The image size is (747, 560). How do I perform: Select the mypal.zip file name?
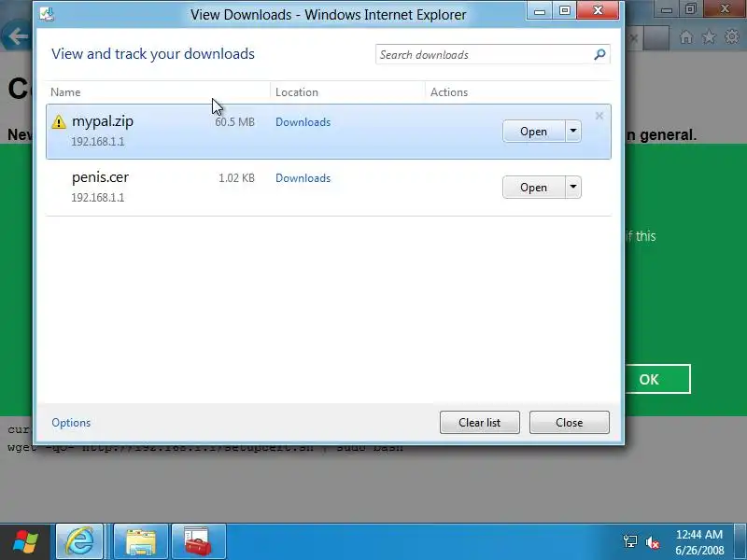[103, 121]
